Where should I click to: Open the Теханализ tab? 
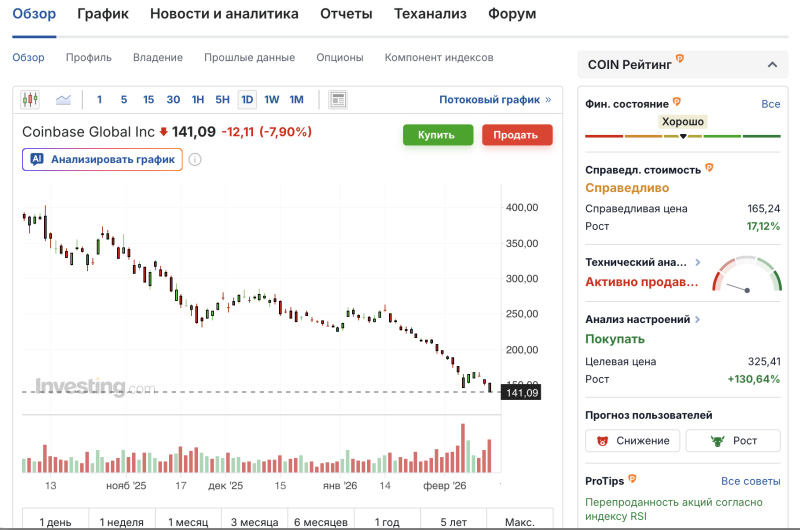pyautogui.click(x=430, y=14)
